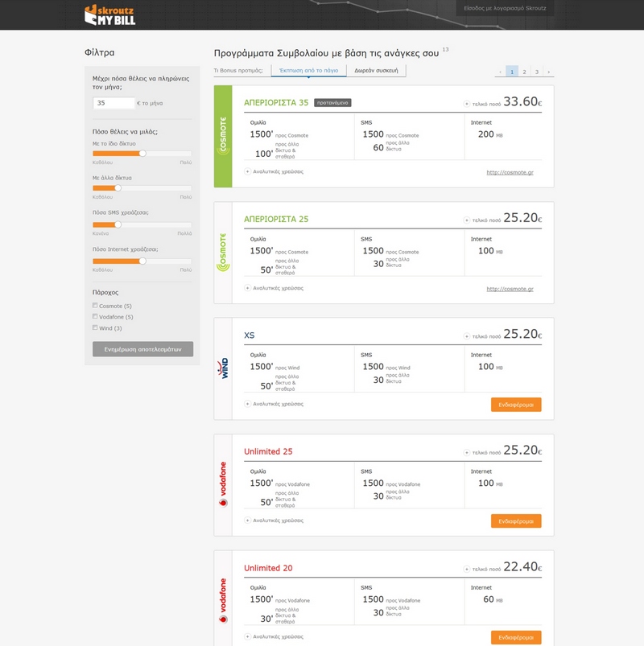Click Είσοδος με λογαριασμό Skroutz login
This screenshot has width=644, height=646.
pyautogui.click(x=505, y=8)
